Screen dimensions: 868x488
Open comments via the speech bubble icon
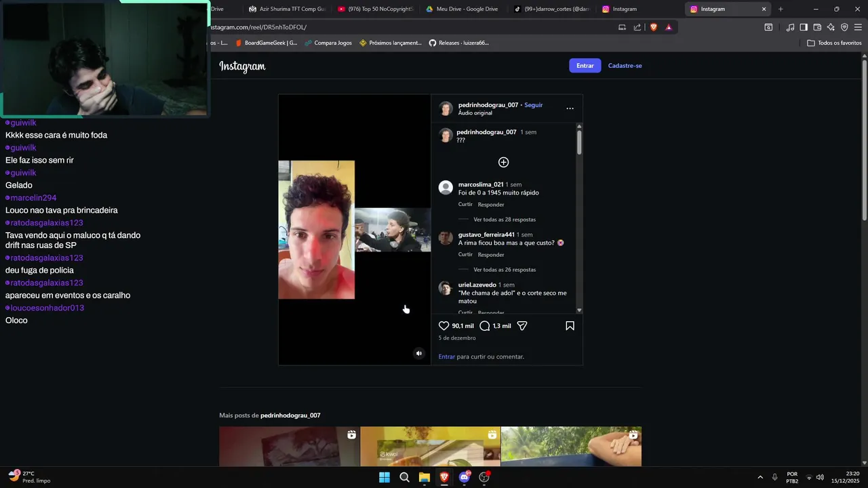484,326
